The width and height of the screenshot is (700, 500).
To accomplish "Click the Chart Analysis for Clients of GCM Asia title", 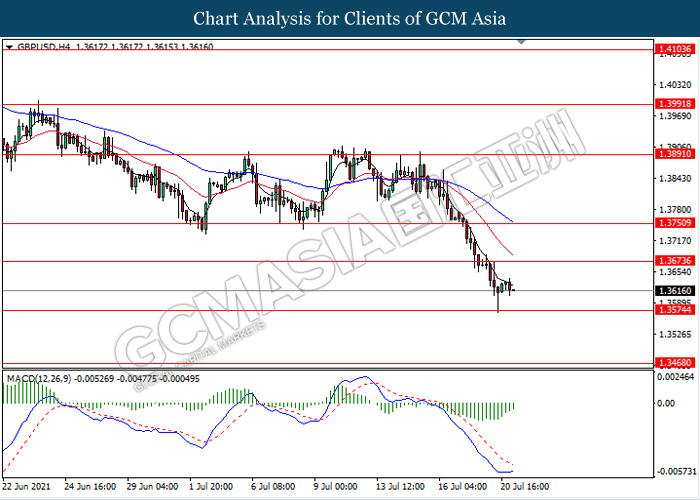I will tap(350, 19).
